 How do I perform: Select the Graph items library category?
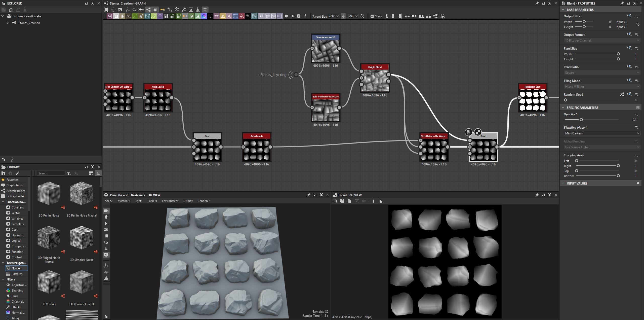[x=14, y=185]
